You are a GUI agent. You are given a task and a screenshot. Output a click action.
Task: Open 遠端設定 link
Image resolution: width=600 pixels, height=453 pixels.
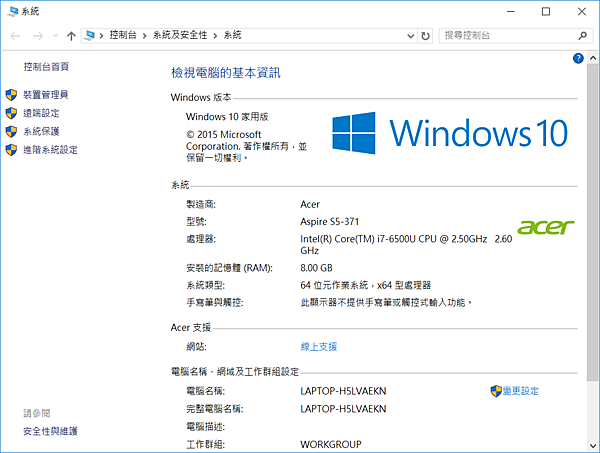[x=41, y=113]
